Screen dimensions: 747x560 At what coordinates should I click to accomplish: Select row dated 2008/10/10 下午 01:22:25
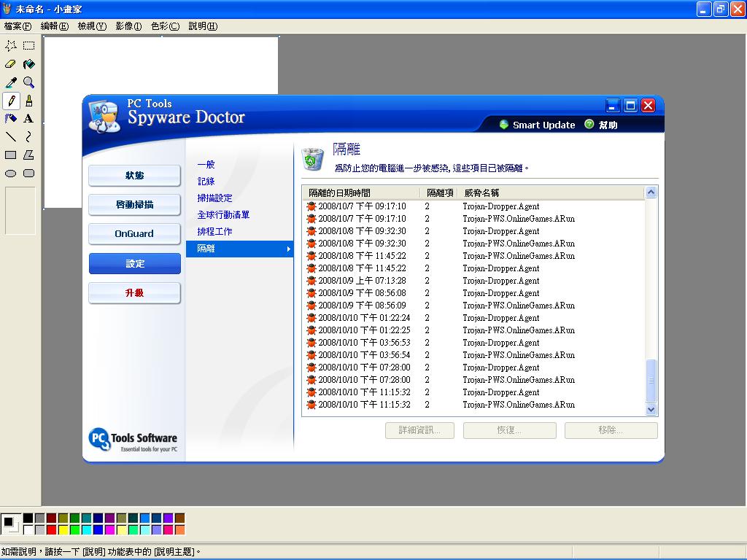tap(473, 330)
